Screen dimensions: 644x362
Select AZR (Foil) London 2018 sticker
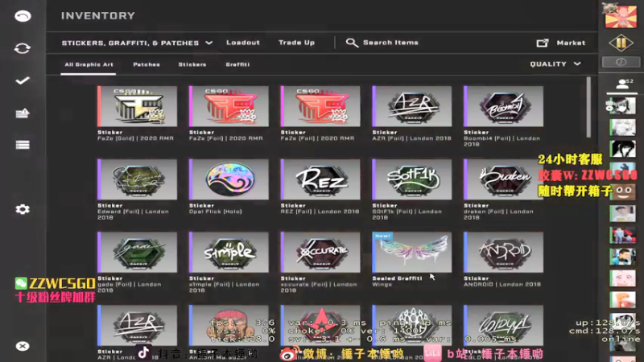[x=412, y=106]
